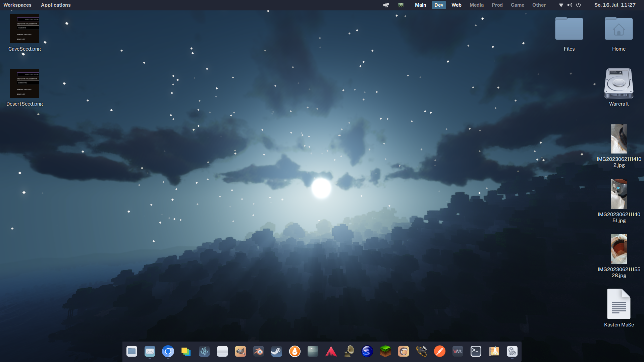Image resolution: width=644 pixels, height=362 pixels.
Task: Launch the terminal from the dock
Action: point(476,351)
